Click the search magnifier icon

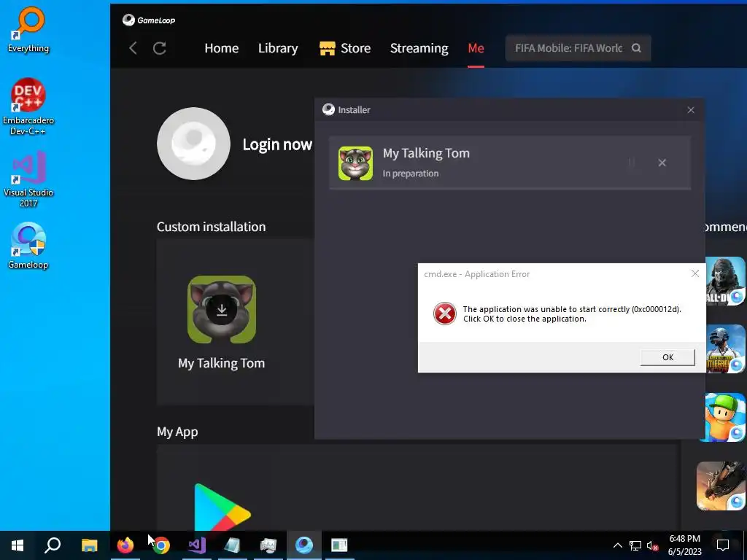pyautogui.click(x=636, y=48)
